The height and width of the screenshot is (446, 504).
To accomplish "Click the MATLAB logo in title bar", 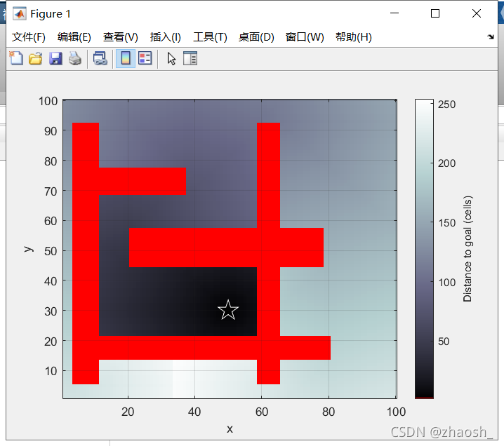I will (x=19, y=13).
